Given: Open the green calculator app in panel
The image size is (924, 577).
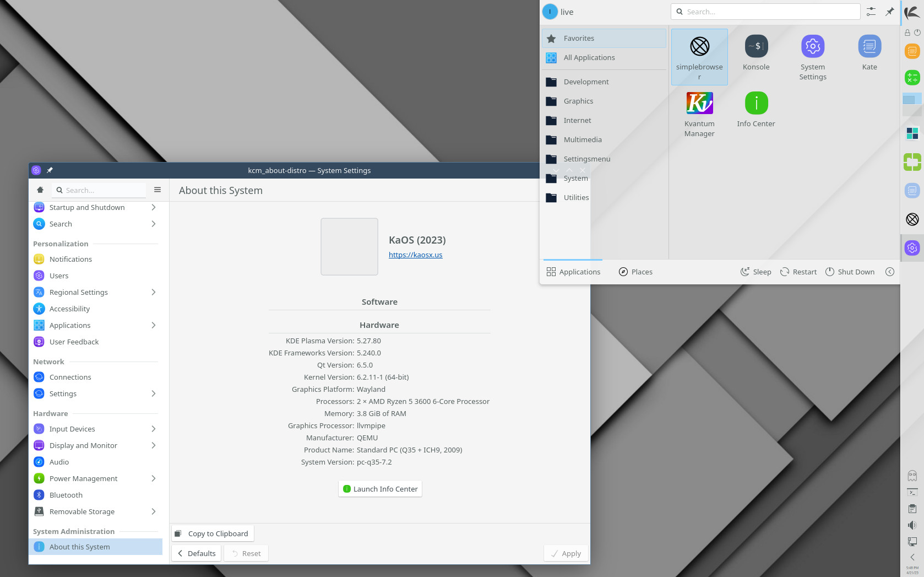Looking at the screenshot, I should pyautogui.click(x=912, y=77).
